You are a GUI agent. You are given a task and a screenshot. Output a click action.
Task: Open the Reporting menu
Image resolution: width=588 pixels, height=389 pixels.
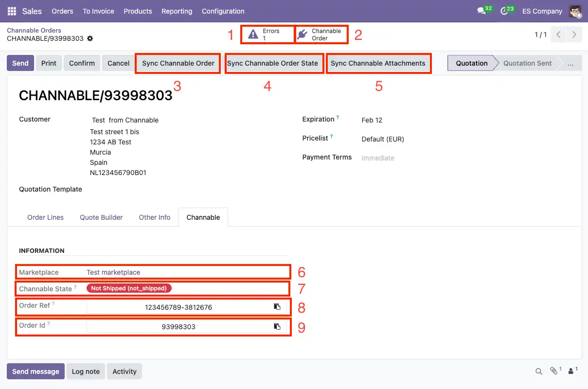[177, 11]
